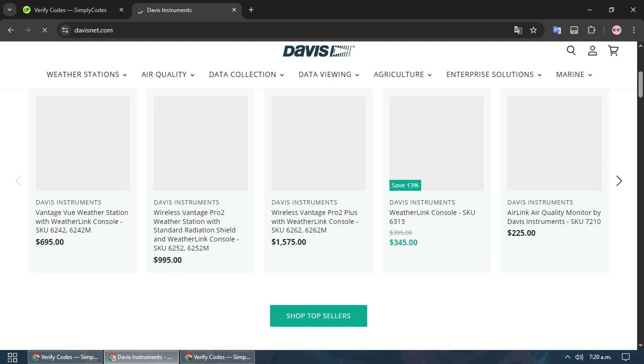Click the Wireless Vantage Pro2 $995.00 image
644x364 pixels.
tap(200, 144)
